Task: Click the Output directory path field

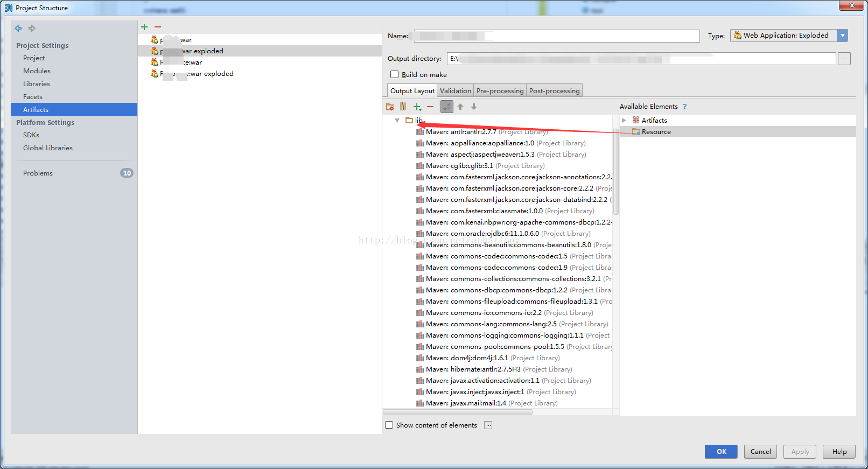Action: tap(641, 59)
